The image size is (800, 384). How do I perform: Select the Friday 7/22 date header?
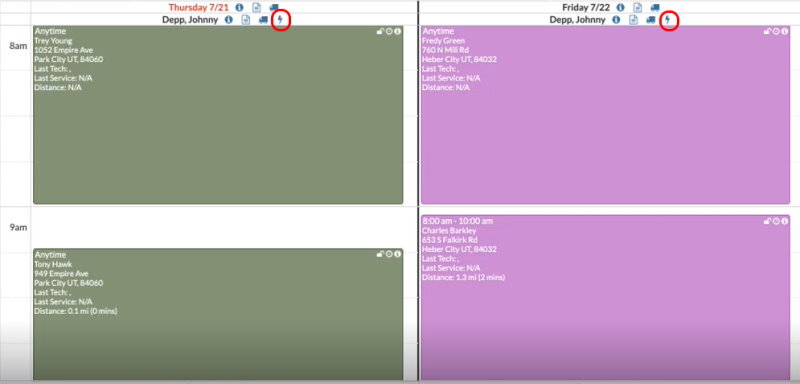click(586, 8)
